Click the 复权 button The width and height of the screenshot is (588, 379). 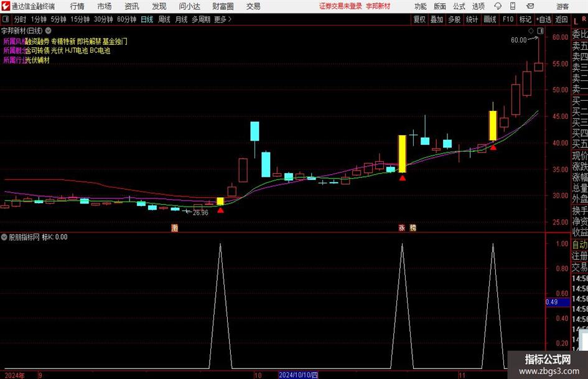pyautogui.click(x=419, y=19)
